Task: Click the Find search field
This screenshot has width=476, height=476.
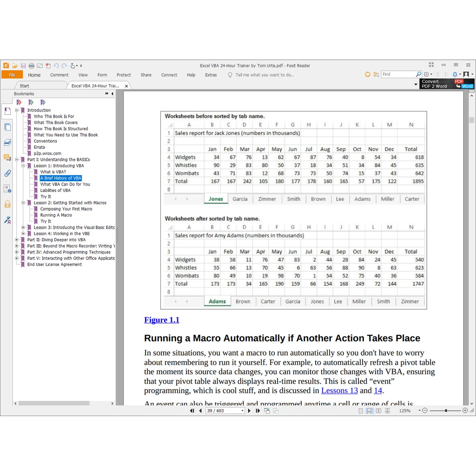Action: pos(397,74)
